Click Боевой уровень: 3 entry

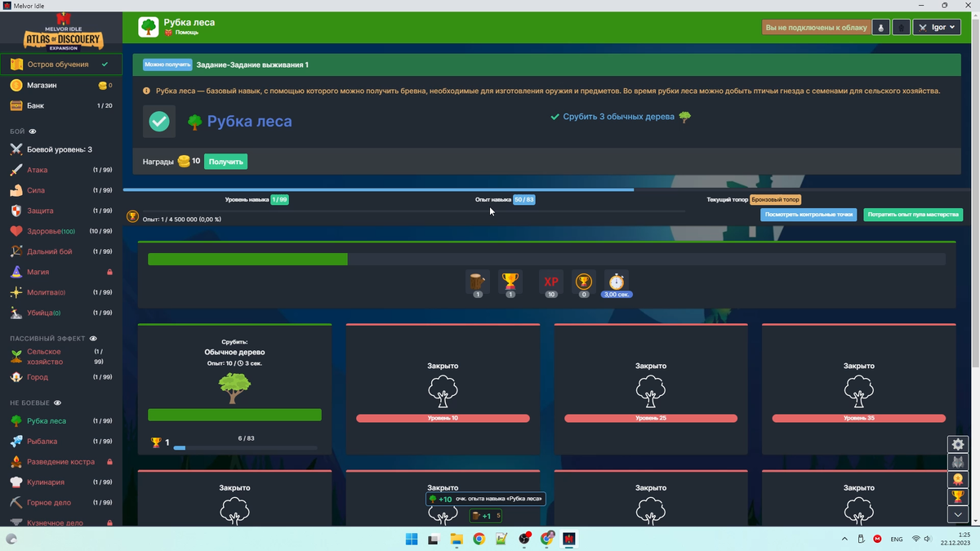pyautogui.click(x=61, y=149)
